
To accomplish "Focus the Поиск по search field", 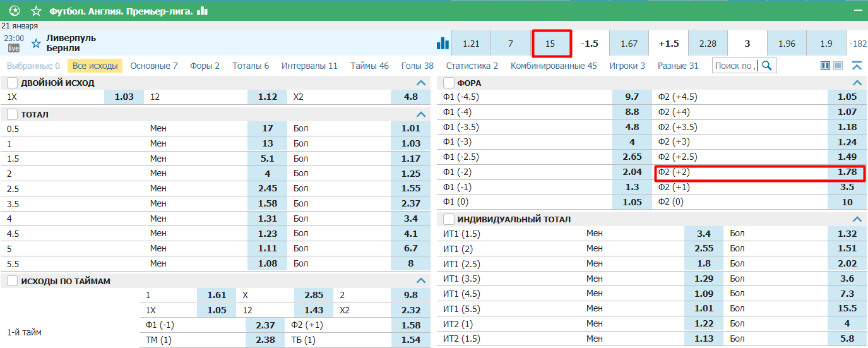I will coord(736,66).
